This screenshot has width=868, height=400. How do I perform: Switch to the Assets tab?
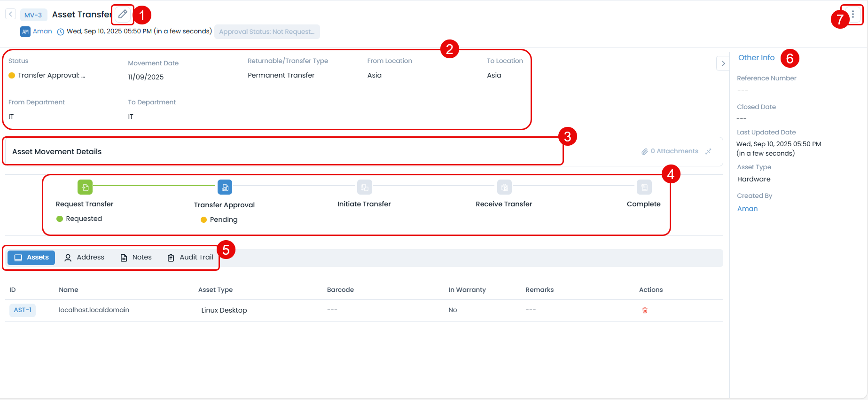click(31, 258)
